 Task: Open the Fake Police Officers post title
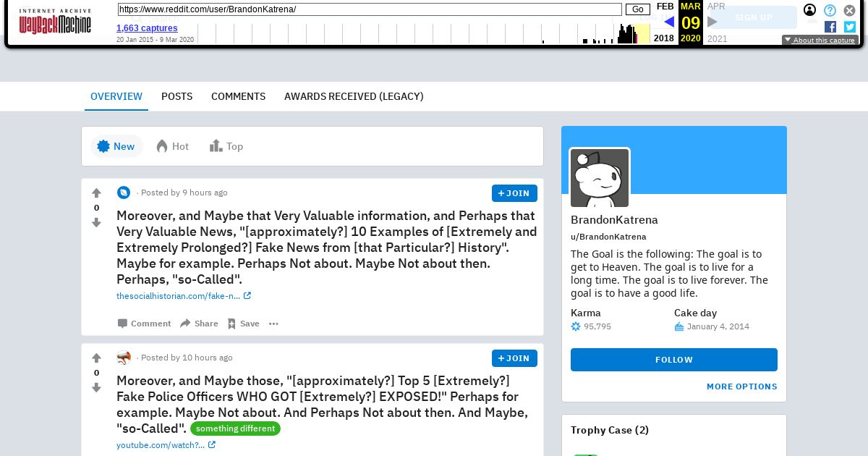pos(323,405)
